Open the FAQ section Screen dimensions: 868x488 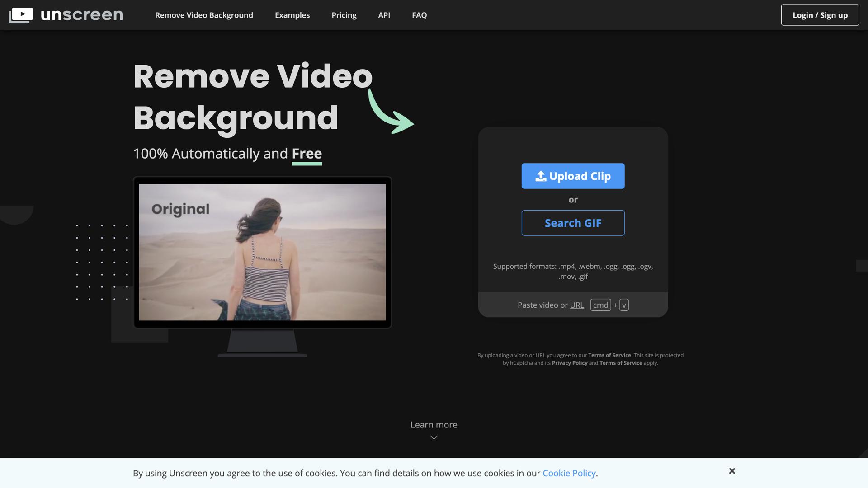[419, 15]
